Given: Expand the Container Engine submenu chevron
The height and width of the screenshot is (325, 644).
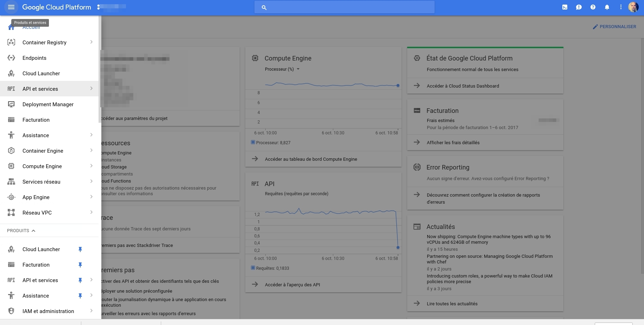Looking at the screenshot, I should click(91, 151).
